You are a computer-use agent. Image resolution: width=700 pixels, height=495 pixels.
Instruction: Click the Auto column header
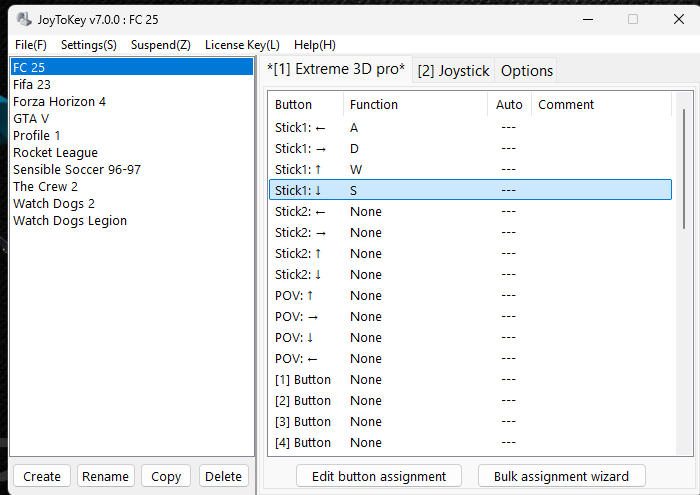pyautogui.click(x=509, y=104)
